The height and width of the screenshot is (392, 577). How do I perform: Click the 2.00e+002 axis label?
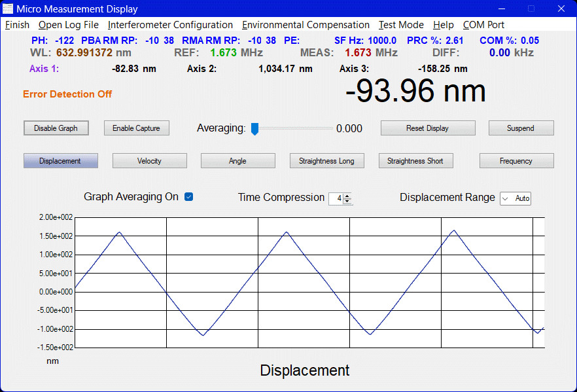pyautogui.click(x=56, y=217)
